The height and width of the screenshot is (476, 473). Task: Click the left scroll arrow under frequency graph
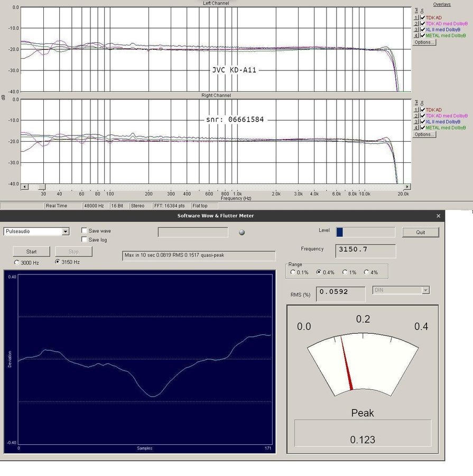24,187
